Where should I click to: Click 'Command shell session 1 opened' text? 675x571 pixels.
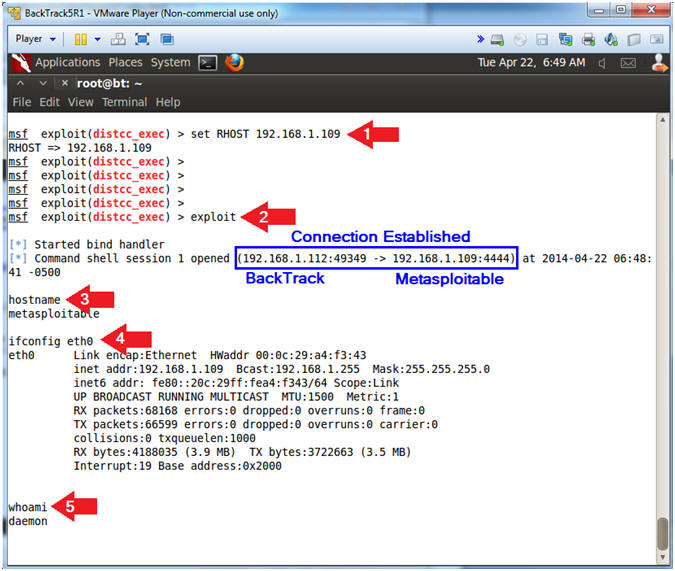click(x=132, y=259)
